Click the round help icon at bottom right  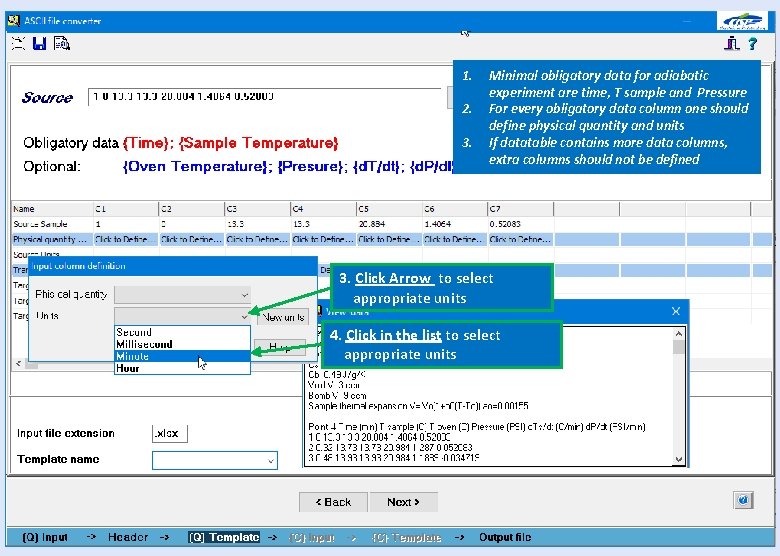point(743,500)
